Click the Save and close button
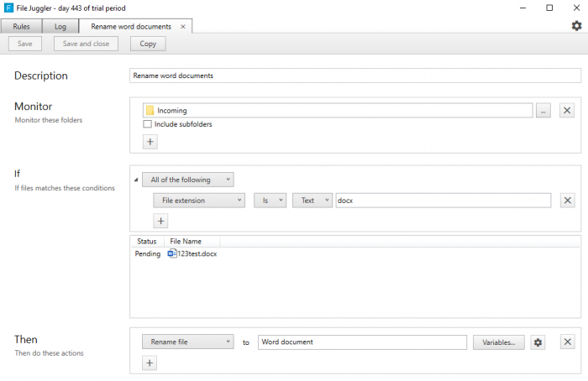 [86, 44]
